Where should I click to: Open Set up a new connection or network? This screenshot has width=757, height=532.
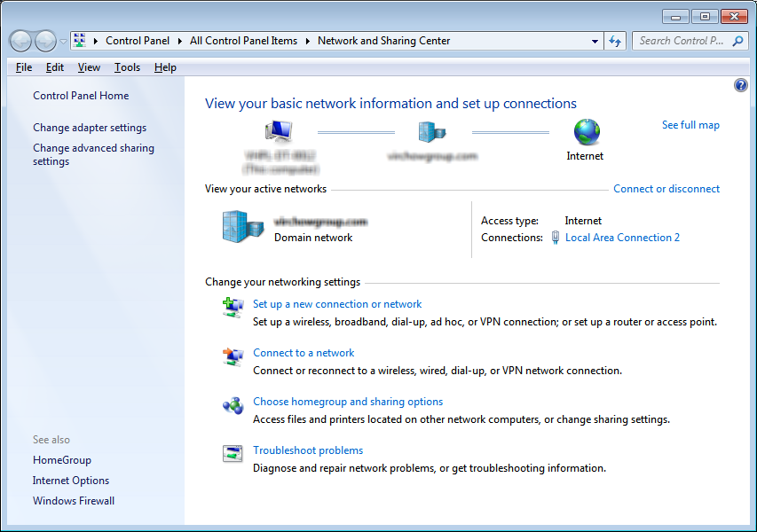pos(337,304)
